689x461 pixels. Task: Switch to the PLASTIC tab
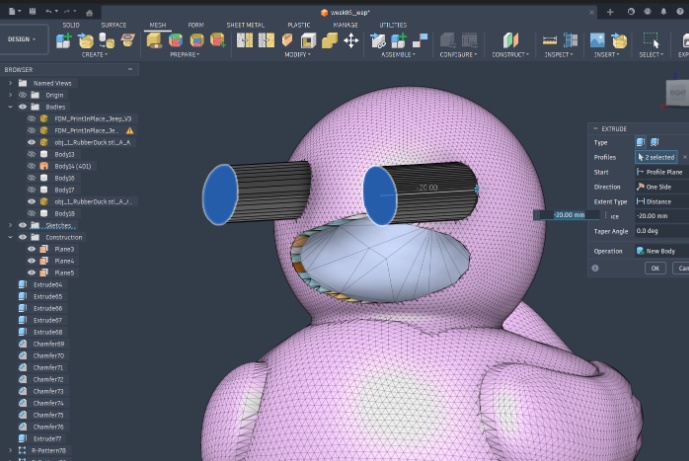click(x=299, y=25)
